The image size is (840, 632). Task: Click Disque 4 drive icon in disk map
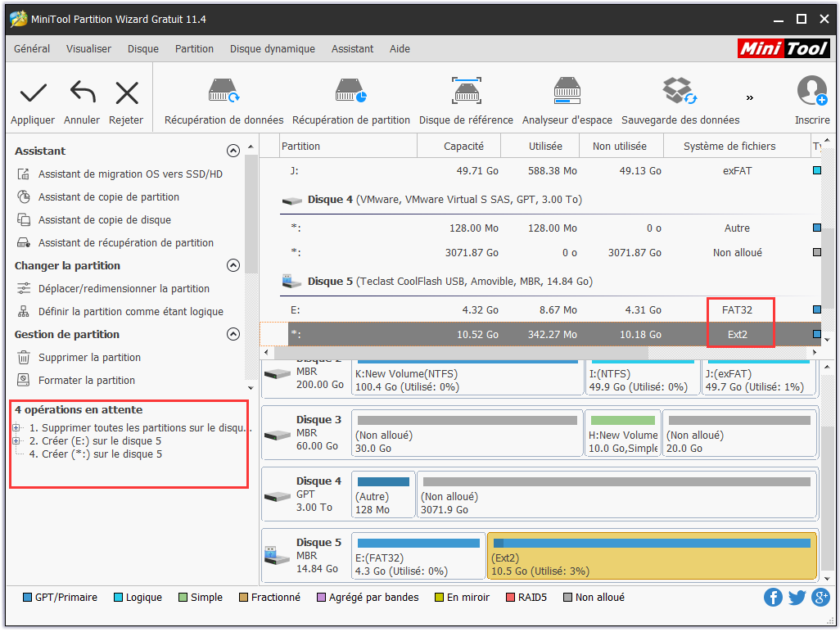pos(277,497)
